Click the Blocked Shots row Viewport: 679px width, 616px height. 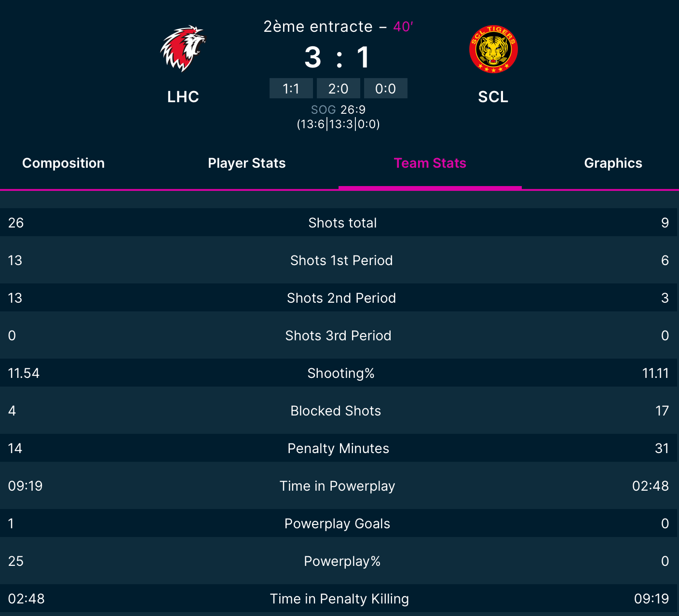(339, 410)
